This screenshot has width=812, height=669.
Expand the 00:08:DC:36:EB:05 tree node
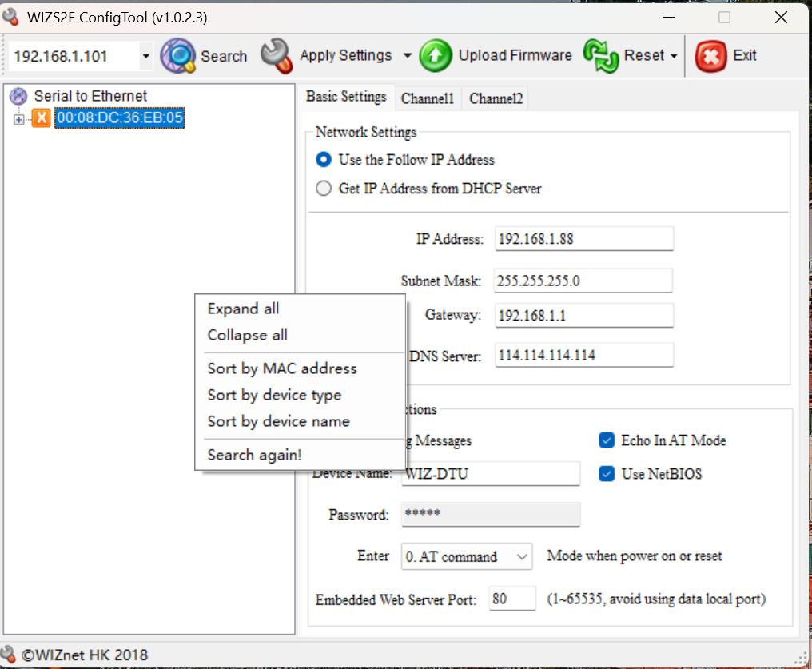tap(18, 119)
